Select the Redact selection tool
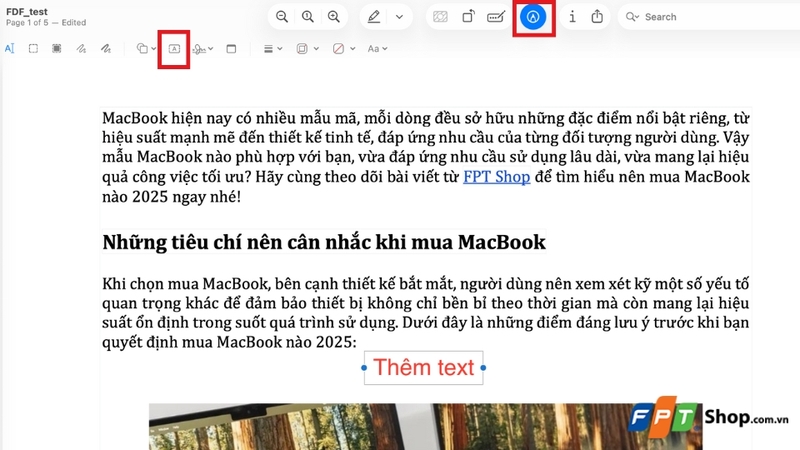Screen dimensions: 800x450 57,48
